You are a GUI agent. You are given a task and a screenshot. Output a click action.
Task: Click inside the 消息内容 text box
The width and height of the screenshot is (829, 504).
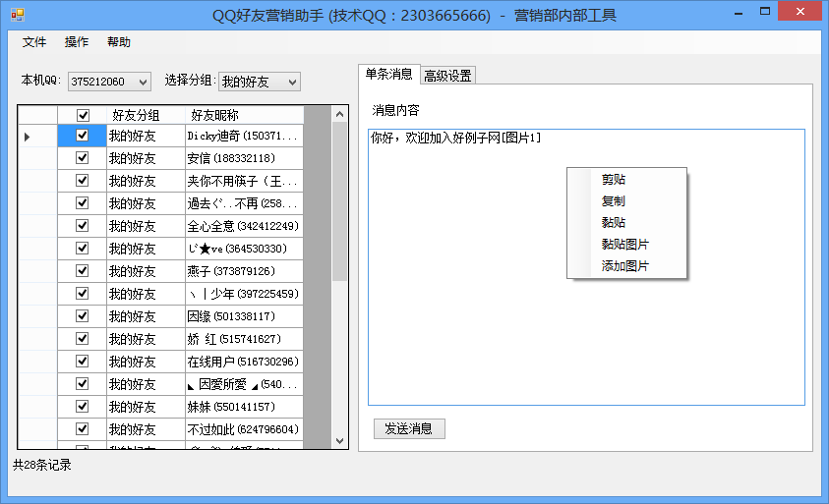click(x=586, y=267)
